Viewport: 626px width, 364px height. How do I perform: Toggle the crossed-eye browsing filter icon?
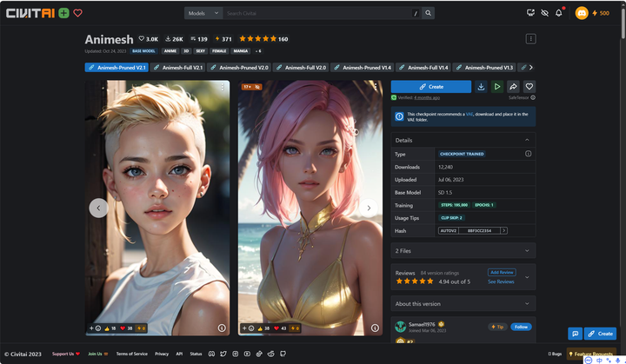click(544, 13)
